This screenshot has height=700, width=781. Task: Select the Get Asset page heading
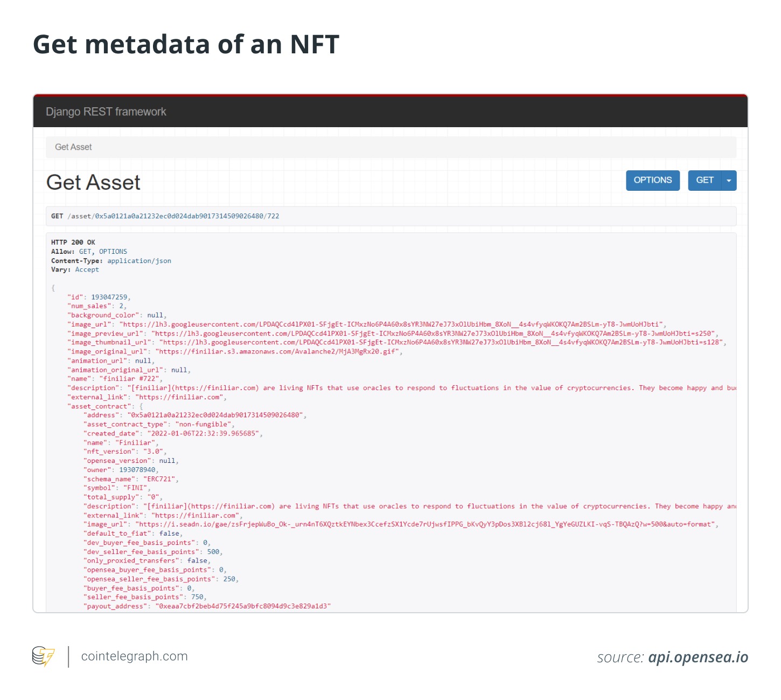pos(93,182)
